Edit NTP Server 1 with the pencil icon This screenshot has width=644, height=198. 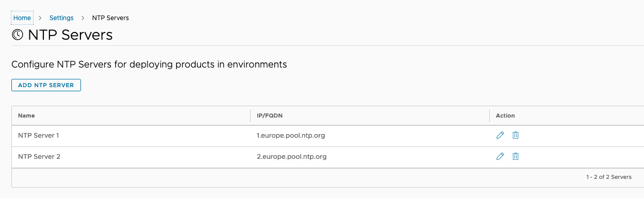[x=500, y=136]
